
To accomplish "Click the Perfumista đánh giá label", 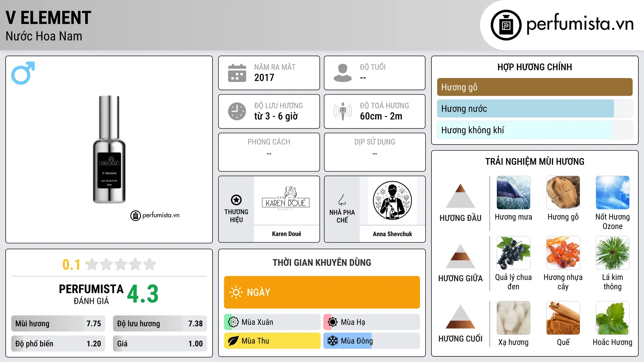I will (x=91, y=294).
